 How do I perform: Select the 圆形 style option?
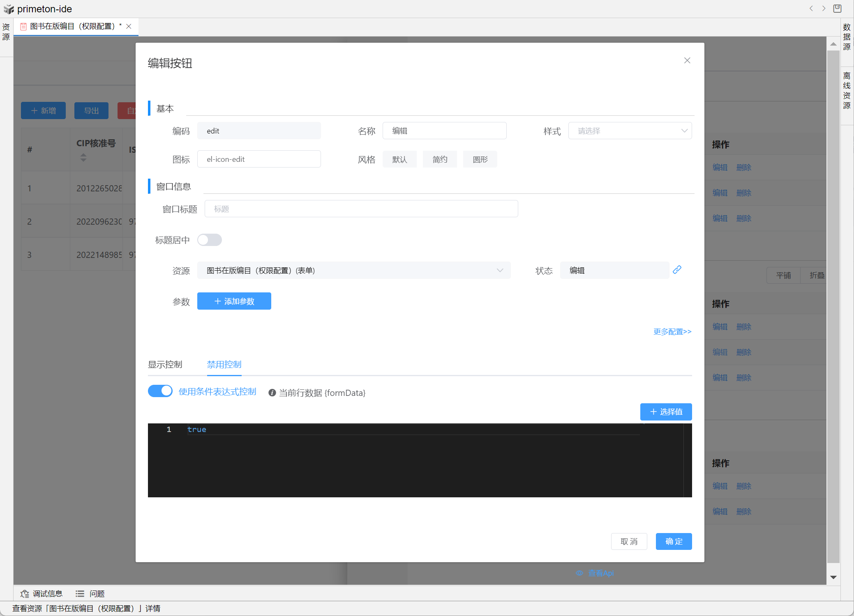click(480, 159)
